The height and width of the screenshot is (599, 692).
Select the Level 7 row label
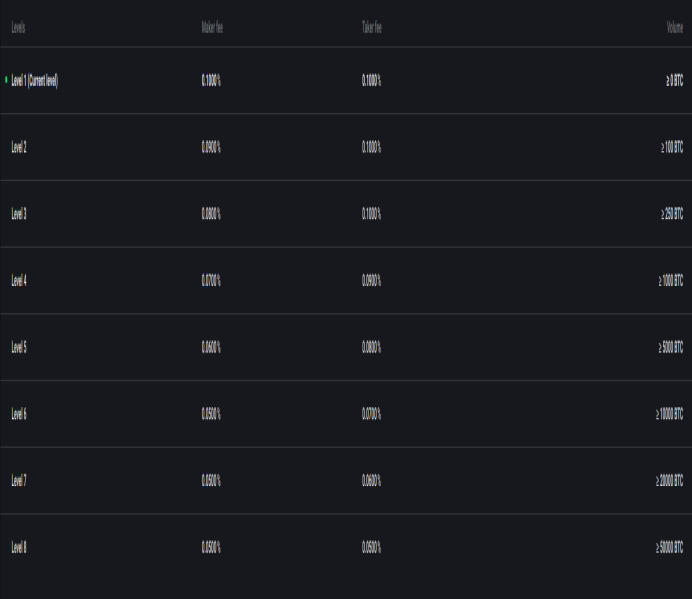coord(19,480)
